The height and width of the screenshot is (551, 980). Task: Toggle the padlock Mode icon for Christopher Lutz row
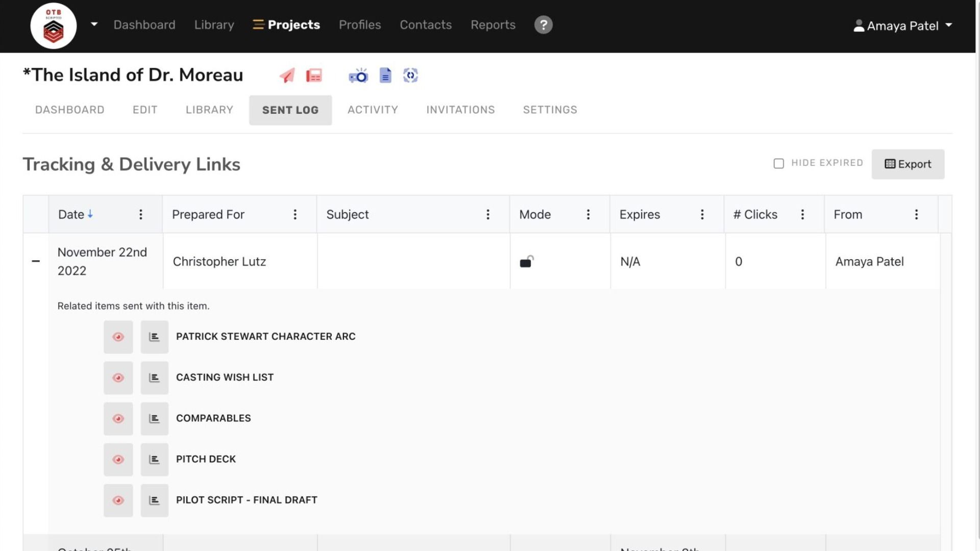coord(526,262)
